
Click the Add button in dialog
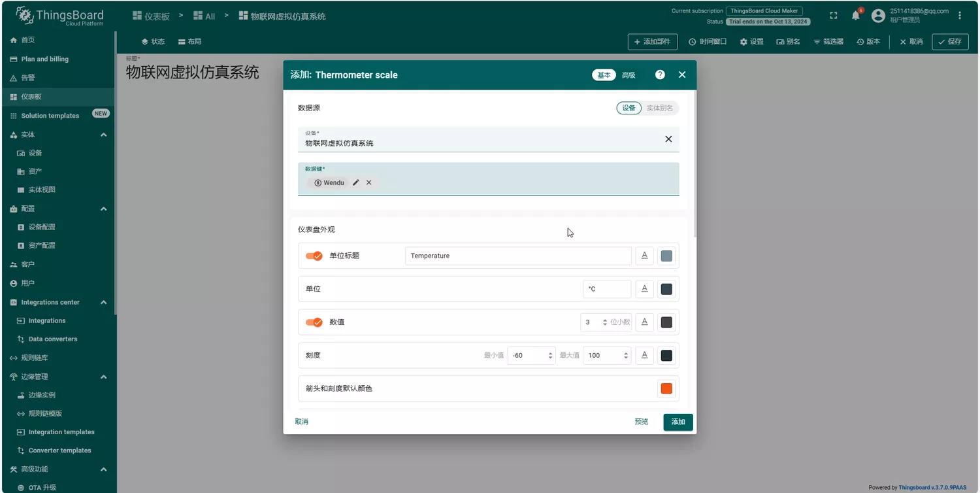tap(678, 422)
